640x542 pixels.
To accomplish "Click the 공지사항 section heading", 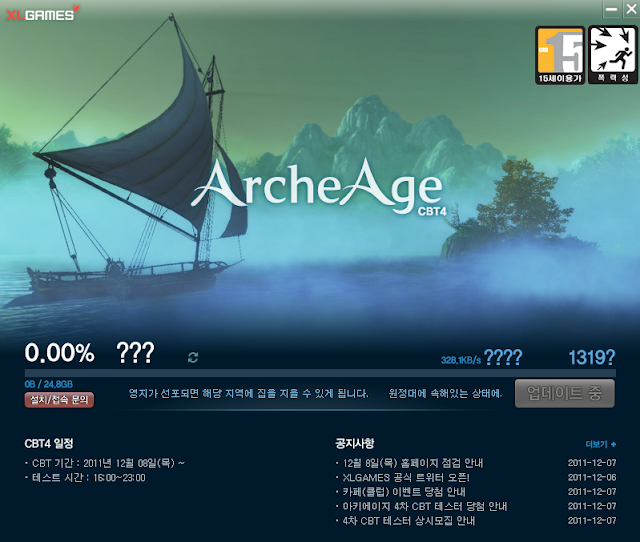I will pyautogui.click(x=355, y=443).
